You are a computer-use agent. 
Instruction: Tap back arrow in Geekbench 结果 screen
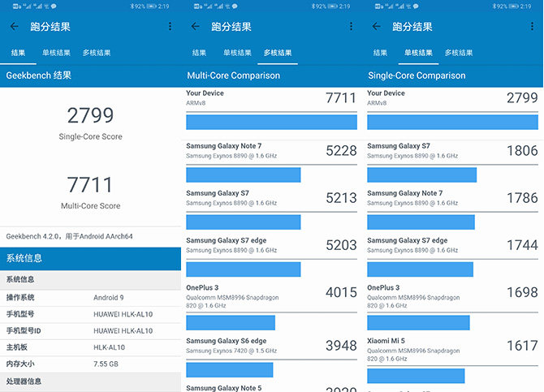coord(15,26)
